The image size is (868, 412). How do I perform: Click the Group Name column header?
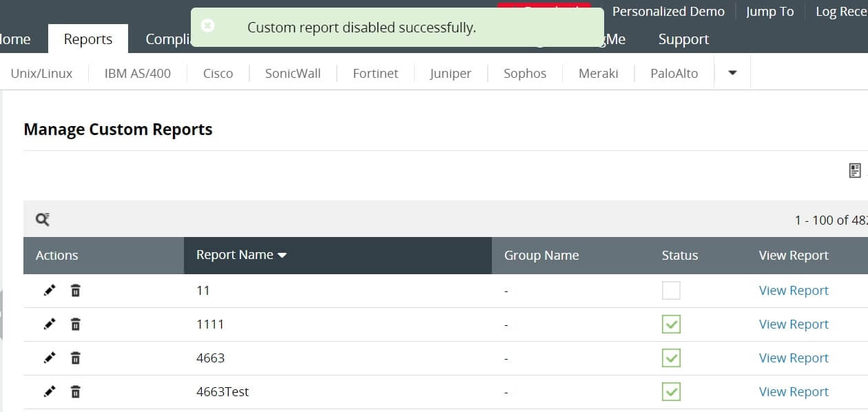(x=541, y=256)
